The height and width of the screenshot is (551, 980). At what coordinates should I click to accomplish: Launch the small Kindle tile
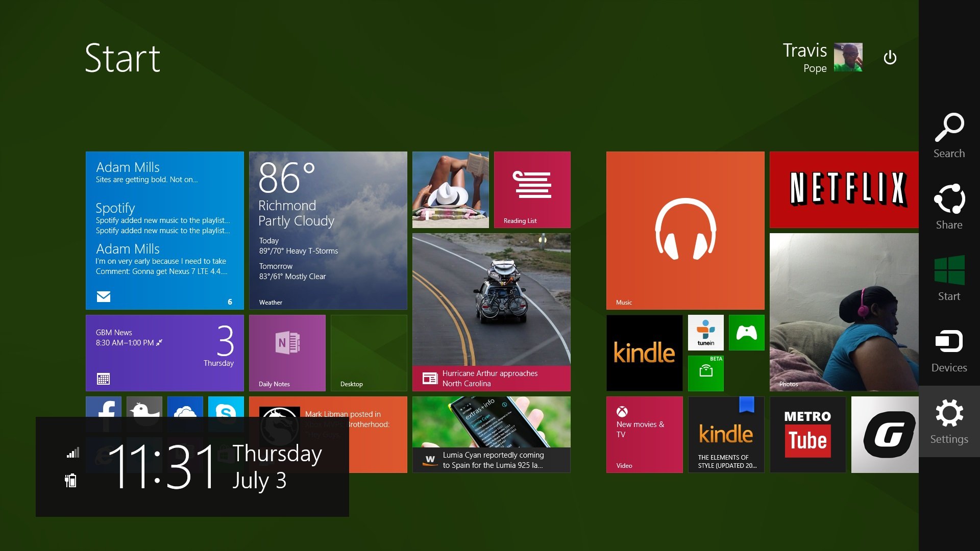click(645, 353)
